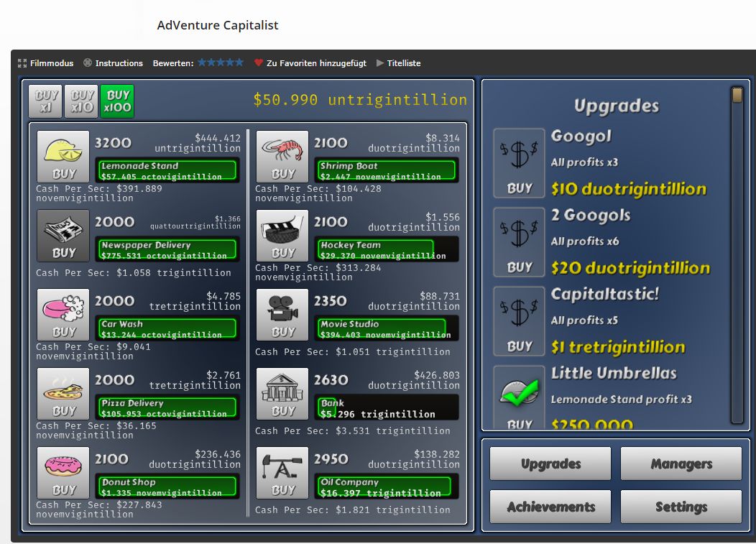The image size is (756, 544).
Task: Click the Donut Shop donut icon
Action: (63, 472)
